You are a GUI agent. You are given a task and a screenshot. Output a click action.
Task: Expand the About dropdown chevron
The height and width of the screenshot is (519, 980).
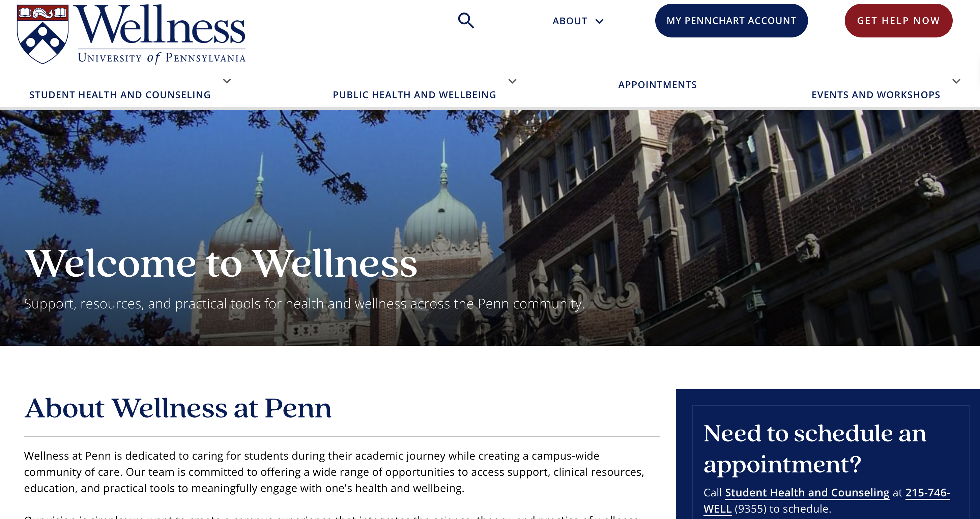pyautogui.click(x=599, y=21)
